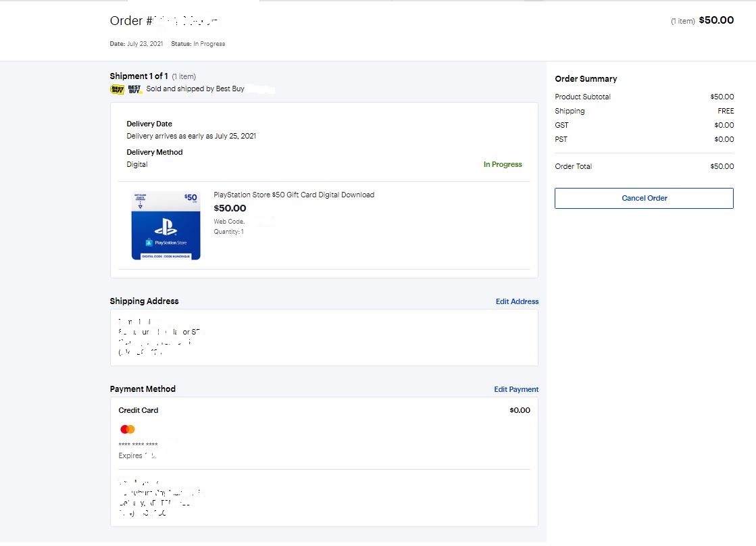The width and height of the screenshot is (756, 546).
Task: Click the Shipment 1 of 1 heading
Action: click(x=138, y=76)
